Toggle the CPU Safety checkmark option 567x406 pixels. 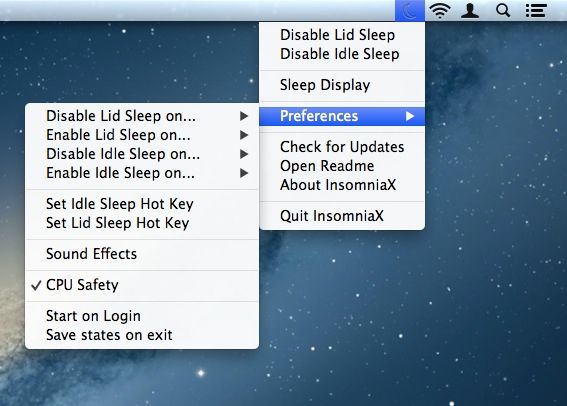pos(142,285)
